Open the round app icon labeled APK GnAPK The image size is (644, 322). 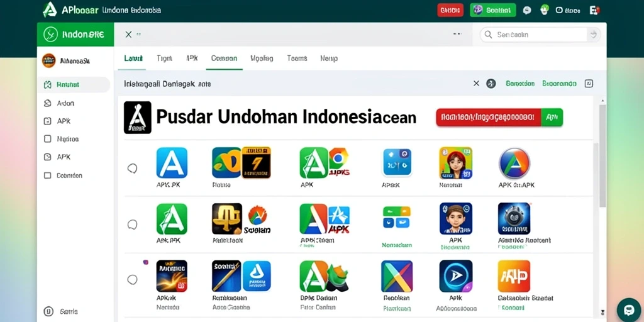(x=514, y=164)
